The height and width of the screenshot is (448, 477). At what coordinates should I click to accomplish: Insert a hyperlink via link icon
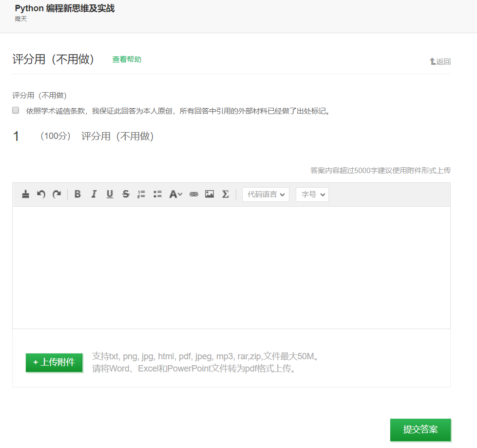[194, 194]
